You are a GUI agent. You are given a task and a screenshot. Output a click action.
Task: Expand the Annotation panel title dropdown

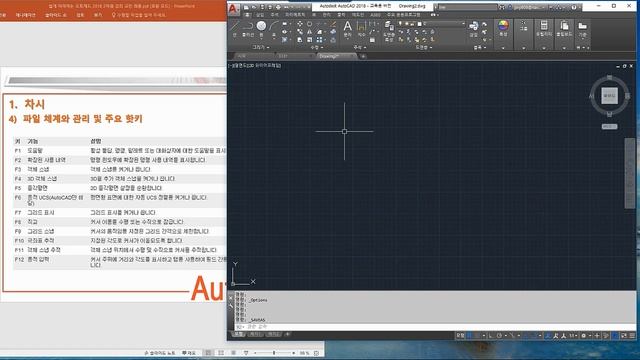coord(359,48)
